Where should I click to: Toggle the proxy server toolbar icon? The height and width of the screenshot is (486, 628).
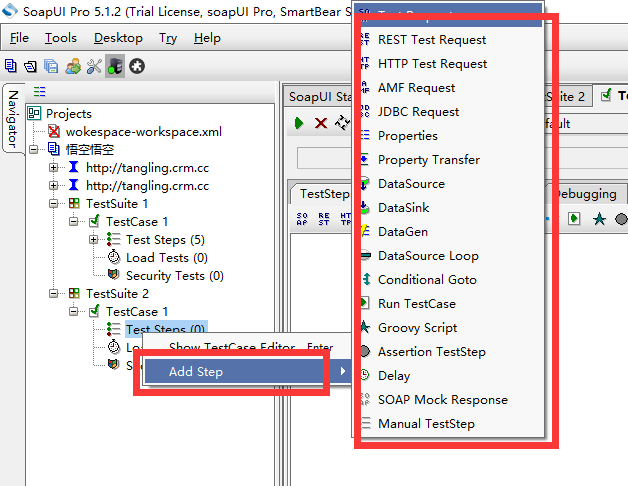click(x=115, y=66)
